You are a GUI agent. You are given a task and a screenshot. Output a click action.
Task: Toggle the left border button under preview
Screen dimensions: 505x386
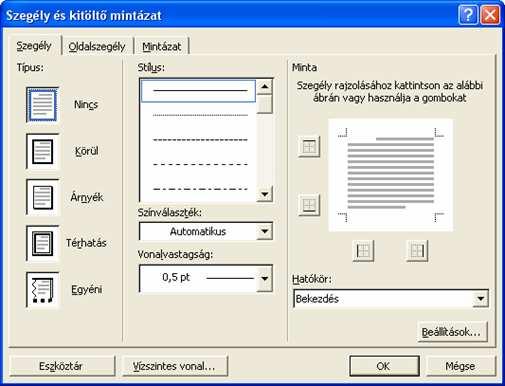point(363,251)
